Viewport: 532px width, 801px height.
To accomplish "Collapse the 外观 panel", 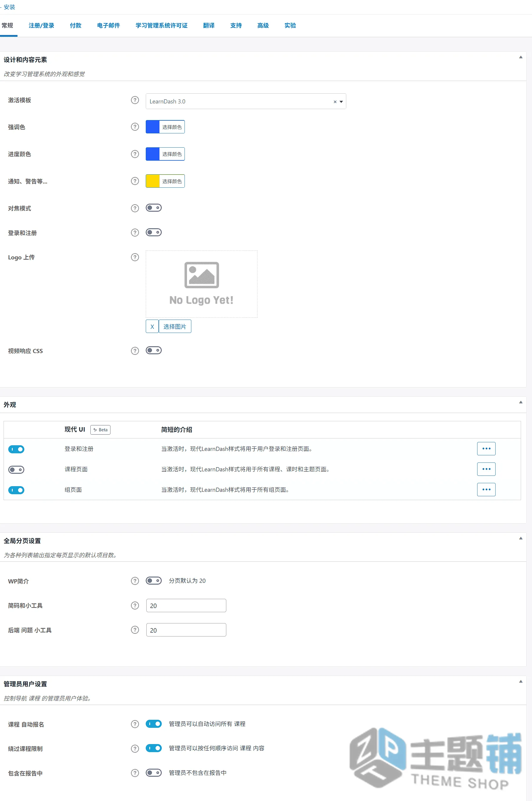I will click(520, 402).
